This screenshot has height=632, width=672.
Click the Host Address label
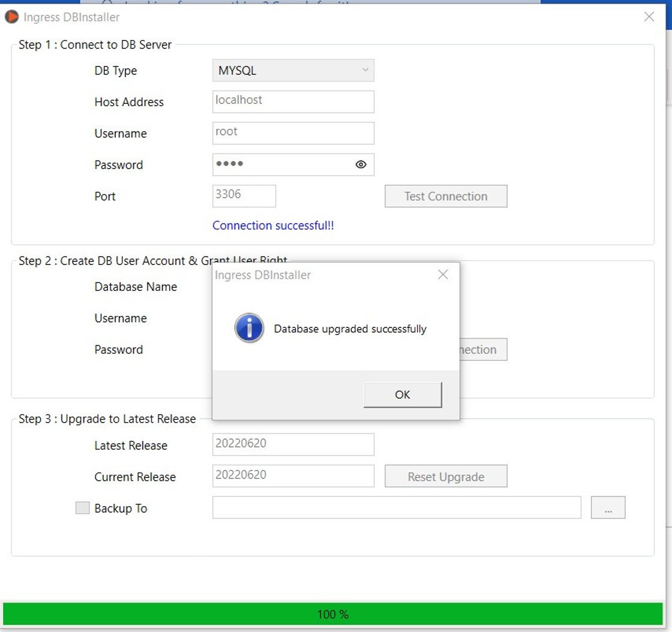pyautogui.click(x=129, y=102)
